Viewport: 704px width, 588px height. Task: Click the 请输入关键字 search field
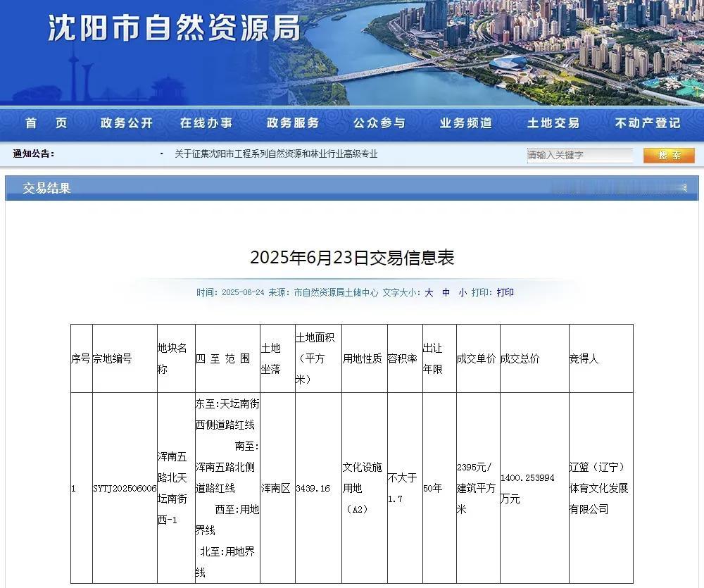579,155
